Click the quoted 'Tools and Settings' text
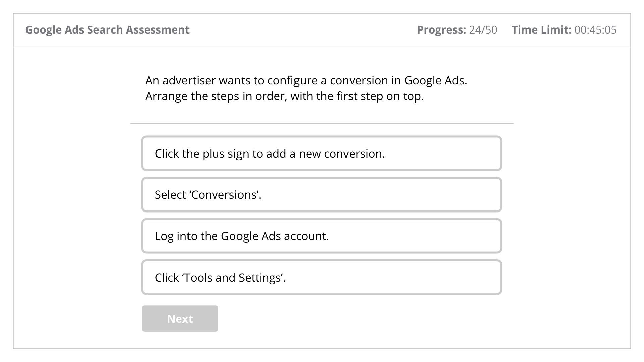The image size is (644, 362). [x=233, y=278]
